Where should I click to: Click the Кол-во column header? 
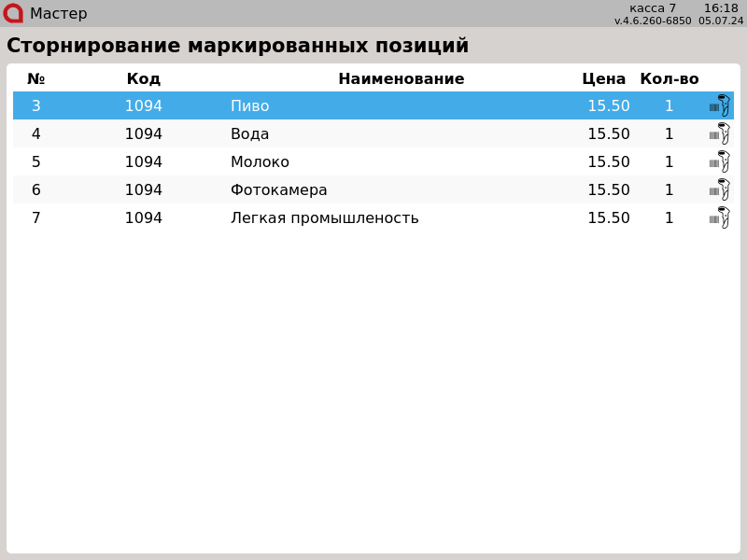(x=669, y=79)
